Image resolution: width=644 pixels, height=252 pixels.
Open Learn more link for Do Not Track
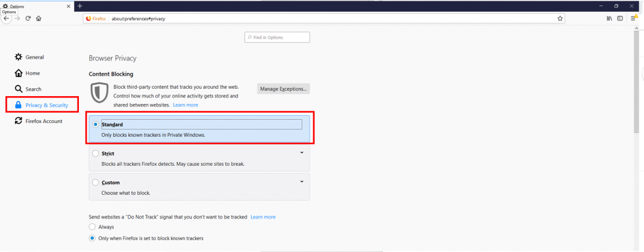pos(263,217)
